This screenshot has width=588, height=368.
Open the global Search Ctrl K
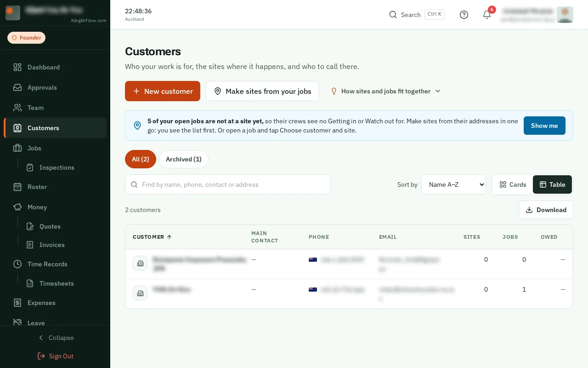[417, 15]
